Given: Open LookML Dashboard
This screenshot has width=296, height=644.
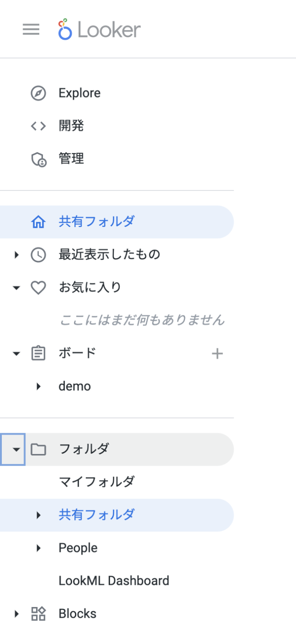Looking at the screenshot, I should point(113,581).
